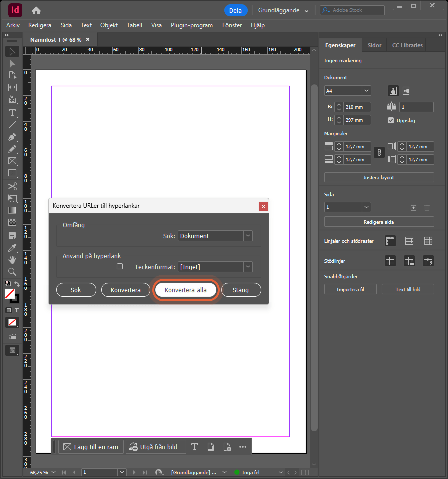448x479 pixels.
Task: Close the Konvertera URLer dialog
Action: click(263, 207)
